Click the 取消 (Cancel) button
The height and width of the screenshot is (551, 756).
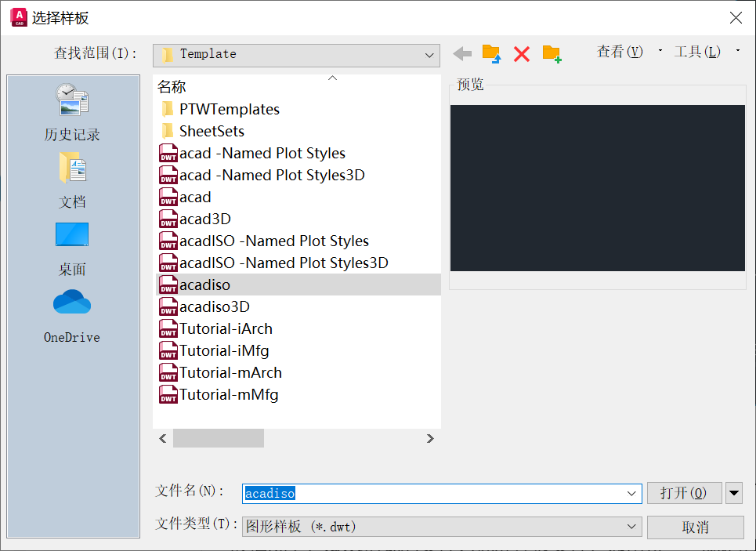[695, 527]
